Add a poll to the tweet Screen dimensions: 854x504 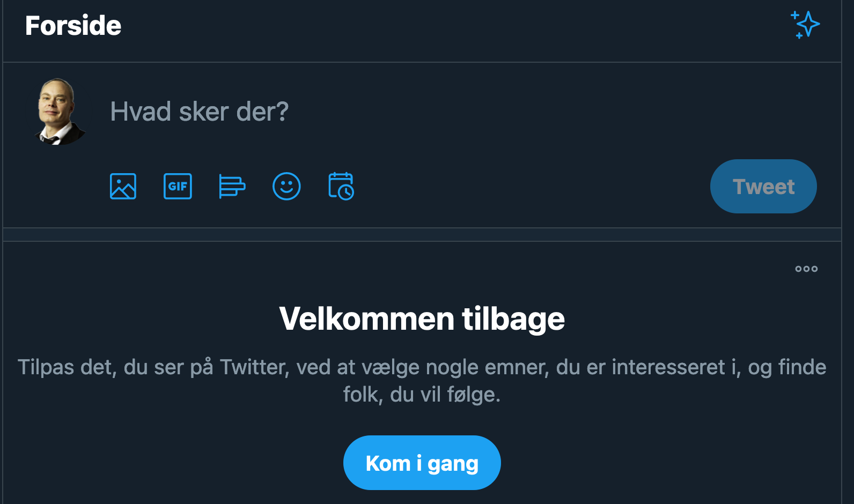232,187
